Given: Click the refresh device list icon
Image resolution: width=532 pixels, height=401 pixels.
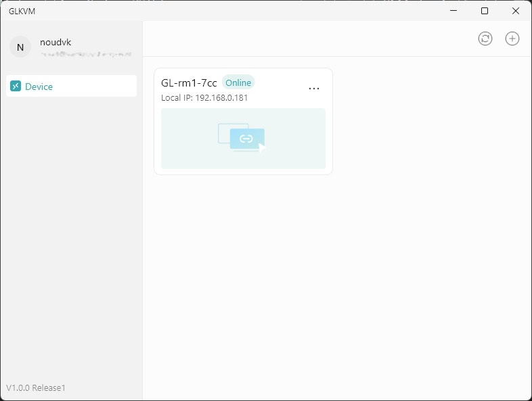Looking at the screenshot, I should pos(485,39).
